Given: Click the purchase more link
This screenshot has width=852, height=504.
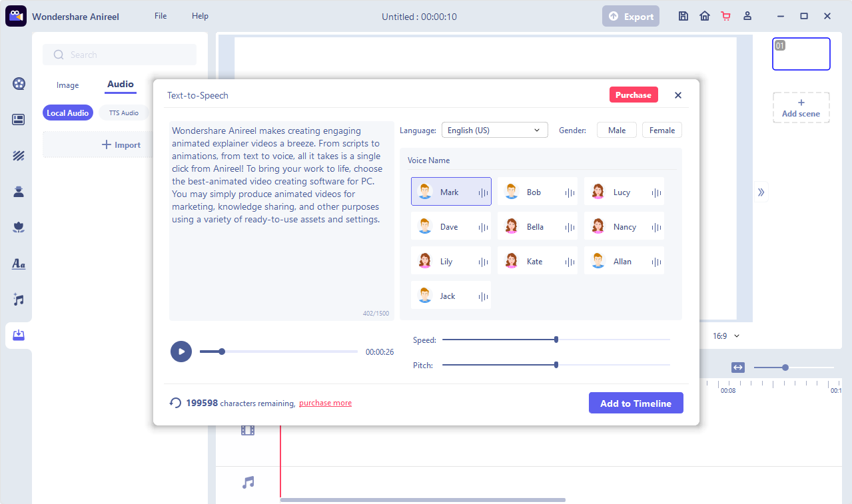Looking at the screenshot, I should tap(325, 403).
